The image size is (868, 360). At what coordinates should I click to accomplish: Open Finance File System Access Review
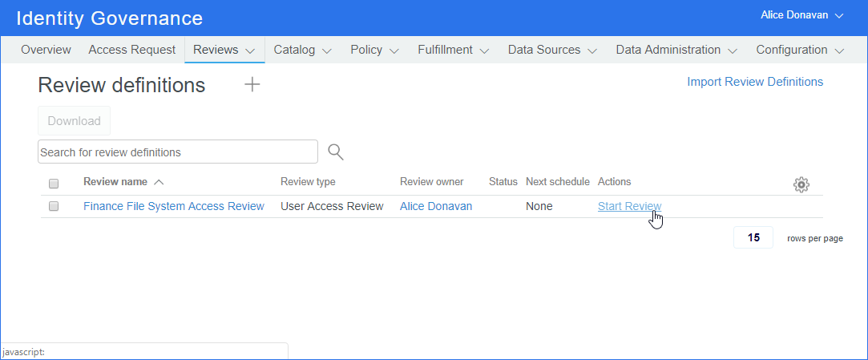(x=173, y=206)
